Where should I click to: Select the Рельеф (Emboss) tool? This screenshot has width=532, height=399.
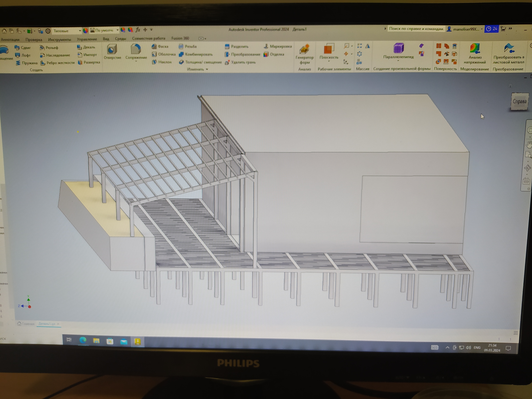(x=49, y=47)
